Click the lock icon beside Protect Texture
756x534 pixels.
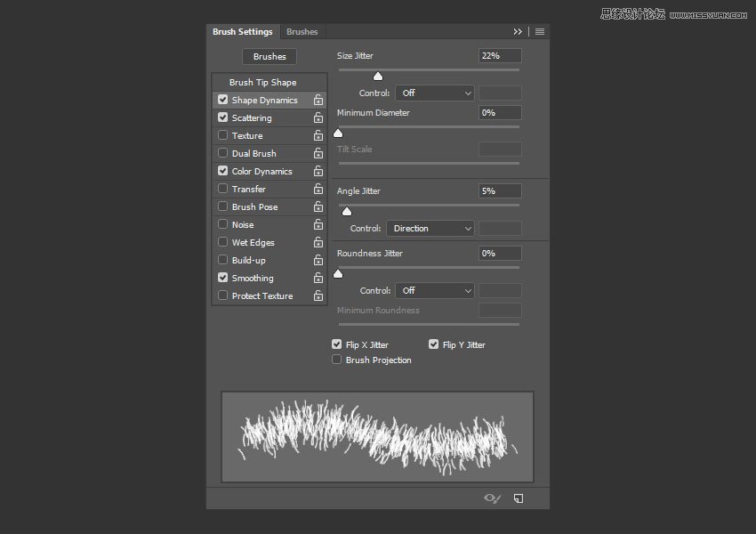pyautogui.click(x=318, y=295)
